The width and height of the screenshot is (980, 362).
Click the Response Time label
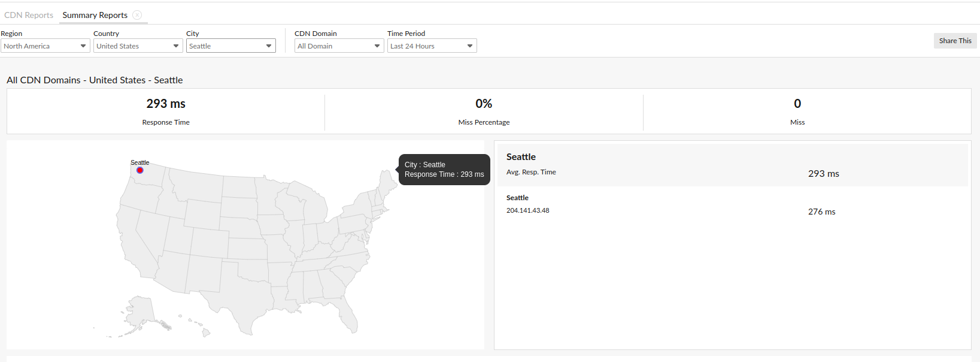pos(166,122)
